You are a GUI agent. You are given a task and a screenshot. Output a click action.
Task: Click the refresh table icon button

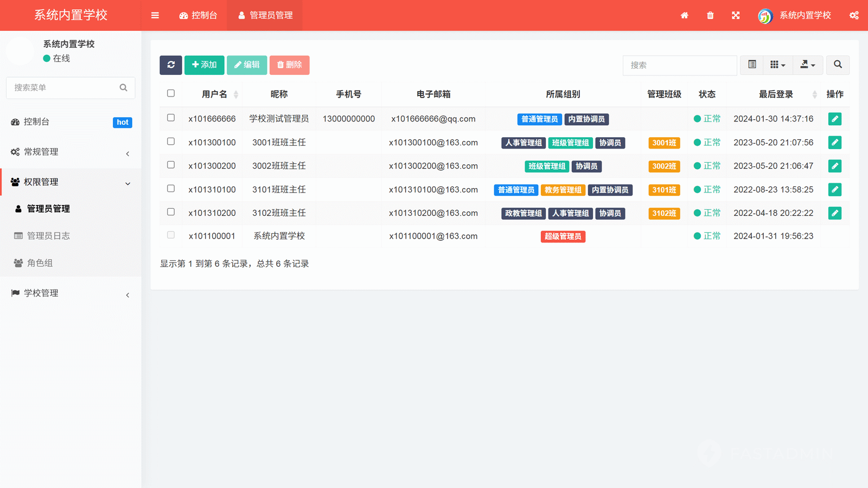[x=171, y=65]
